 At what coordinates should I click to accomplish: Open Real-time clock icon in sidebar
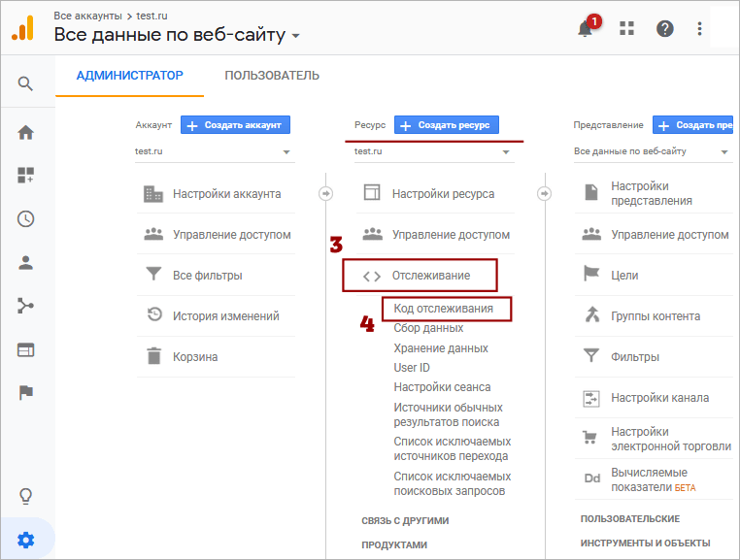pos(26,218)
